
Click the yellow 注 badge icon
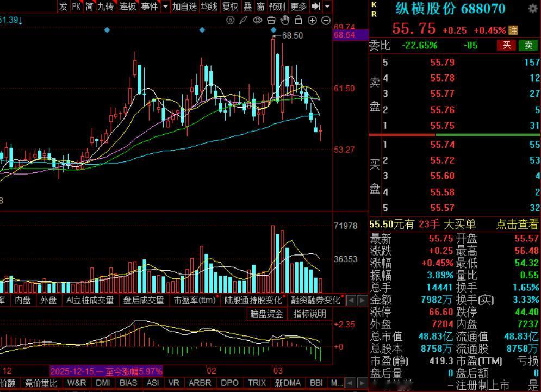[513, 30]
